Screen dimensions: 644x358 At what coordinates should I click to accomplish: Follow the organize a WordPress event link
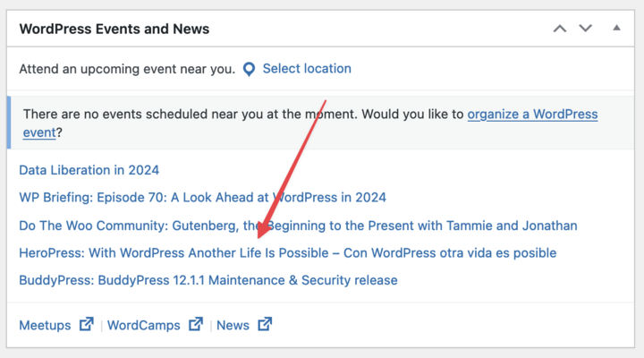[532, 115]
